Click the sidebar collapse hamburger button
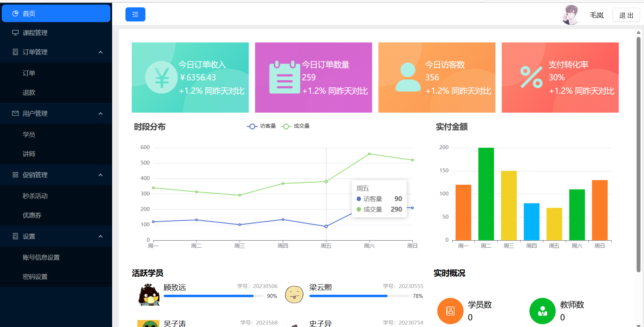644x327 pixels. tap(135, 14)
